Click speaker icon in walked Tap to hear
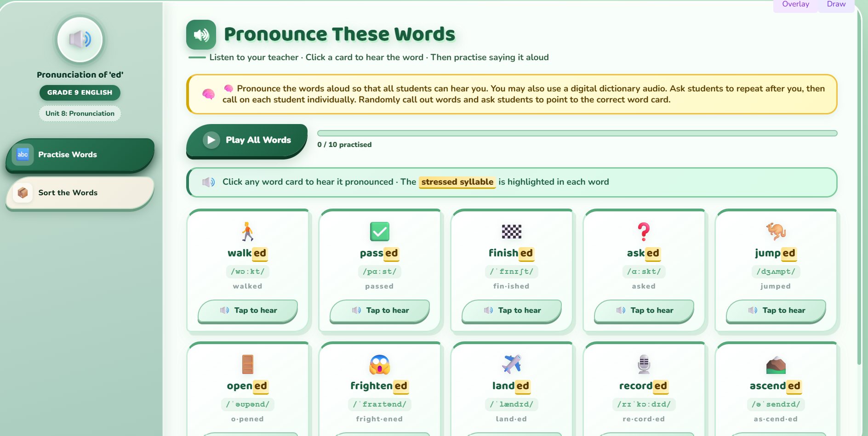Image resolution: width=868 pixels, height=436 pixels. [224, 311]
